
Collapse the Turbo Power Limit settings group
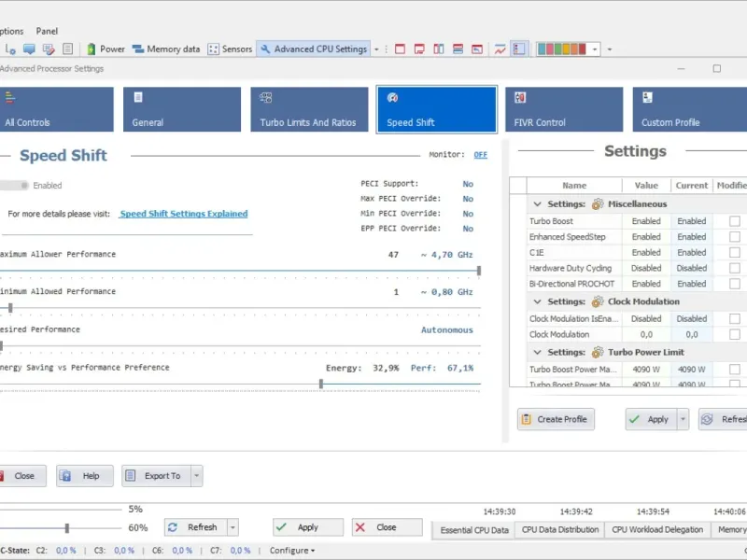(x=538, y=353)
